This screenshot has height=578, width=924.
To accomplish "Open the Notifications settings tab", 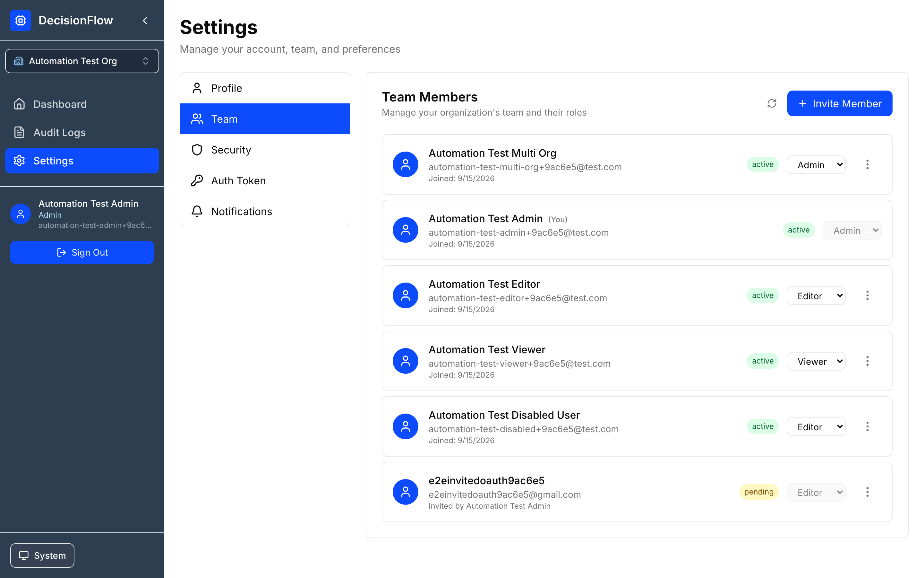I will [265, 211].
